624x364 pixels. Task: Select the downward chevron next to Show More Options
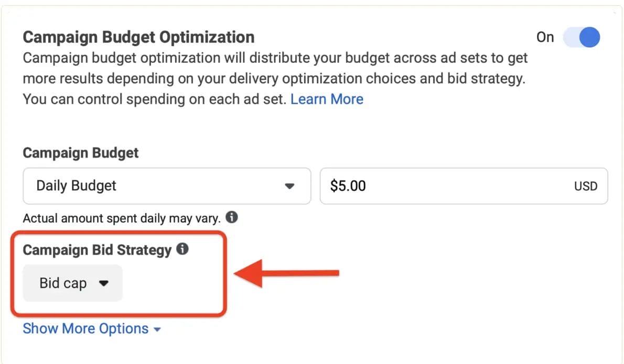click(157, 329)
